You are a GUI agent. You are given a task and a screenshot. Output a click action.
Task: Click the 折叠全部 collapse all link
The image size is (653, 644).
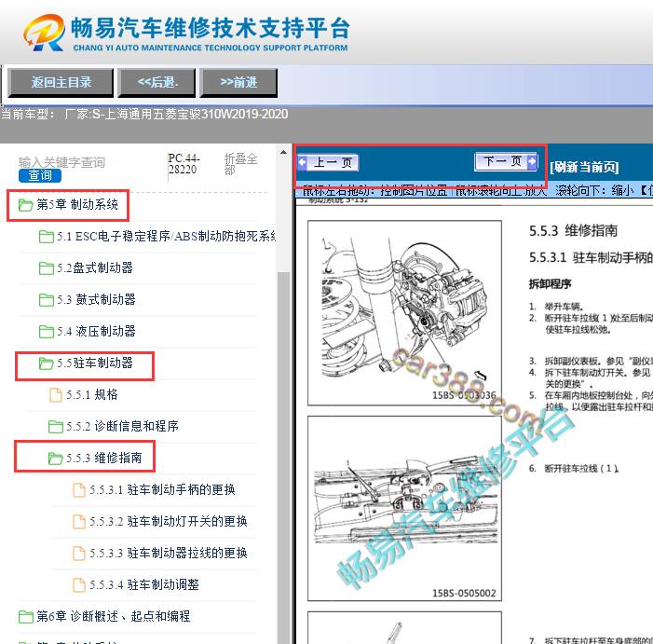[240, 164]
